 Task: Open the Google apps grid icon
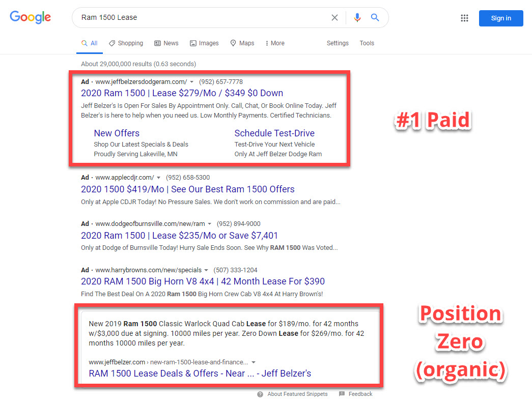(464, 18)
